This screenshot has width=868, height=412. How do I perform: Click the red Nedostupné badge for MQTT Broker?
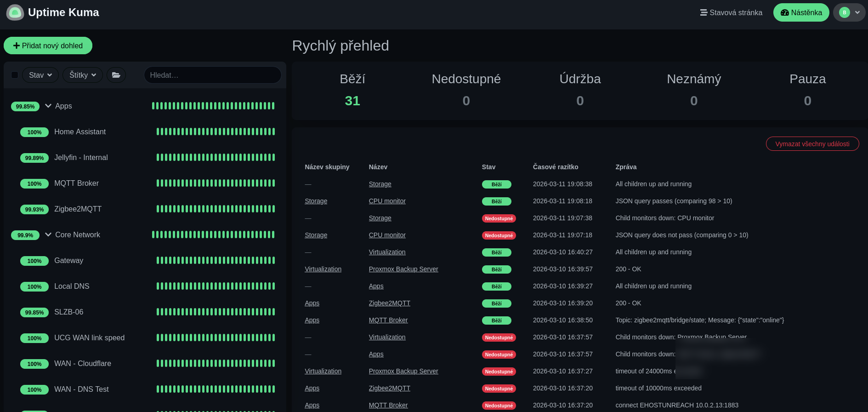pyautogui.click(x=499, y=406)
